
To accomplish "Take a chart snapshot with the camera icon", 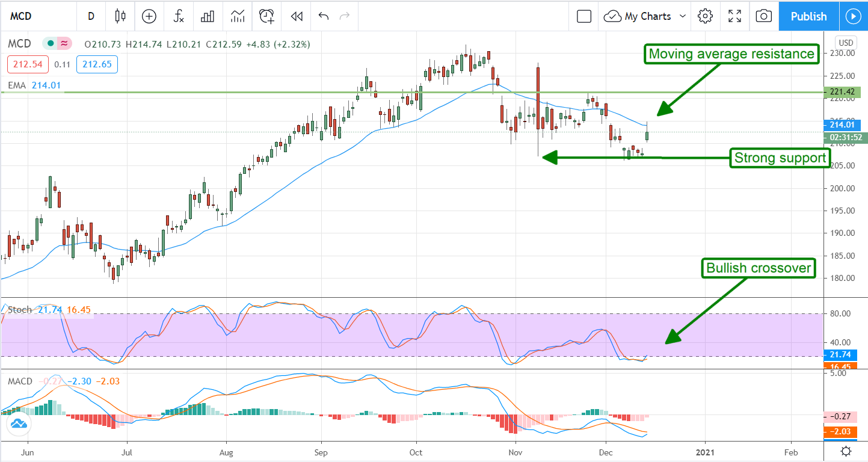I will pyautogui.click(x=763, y=16).
